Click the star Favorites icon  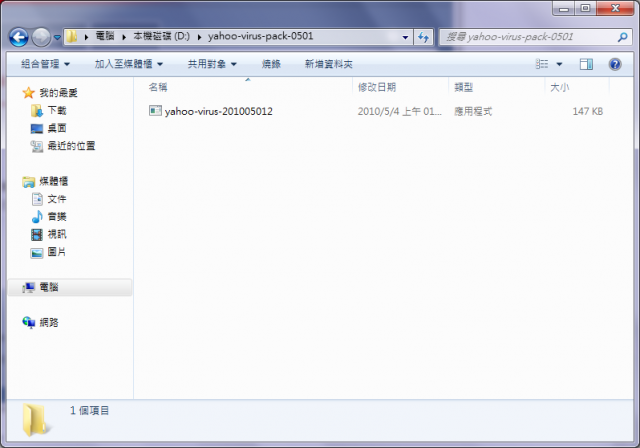(28, 93)
